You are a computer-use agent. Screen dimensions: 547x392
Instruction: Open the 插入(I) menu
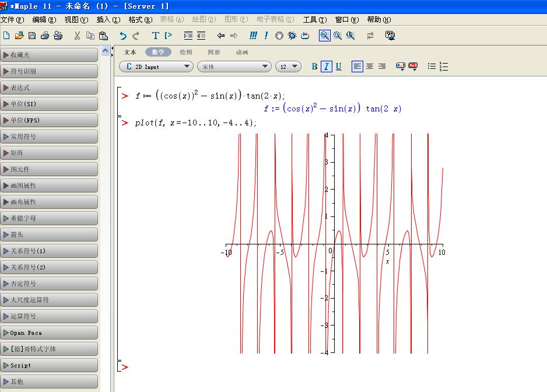pyautogui.click(x=108, y=20)
